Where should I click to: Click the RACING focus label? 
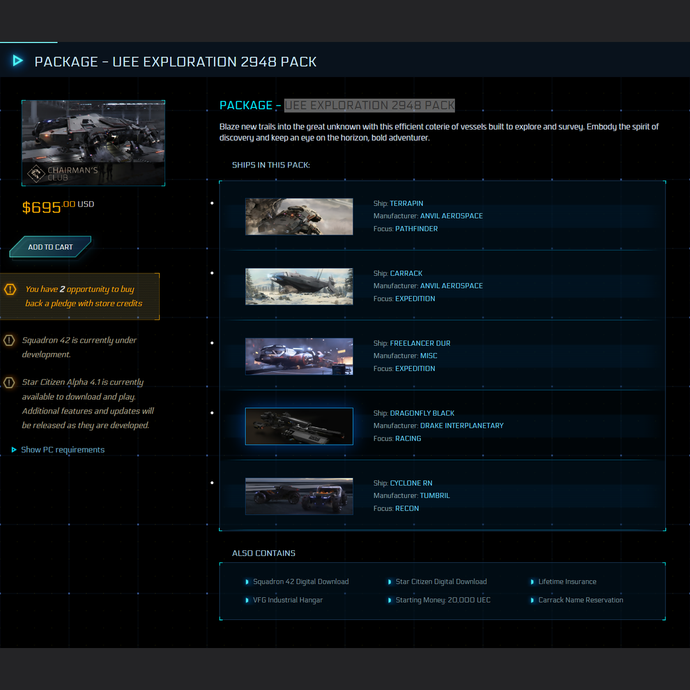point(408,439)
